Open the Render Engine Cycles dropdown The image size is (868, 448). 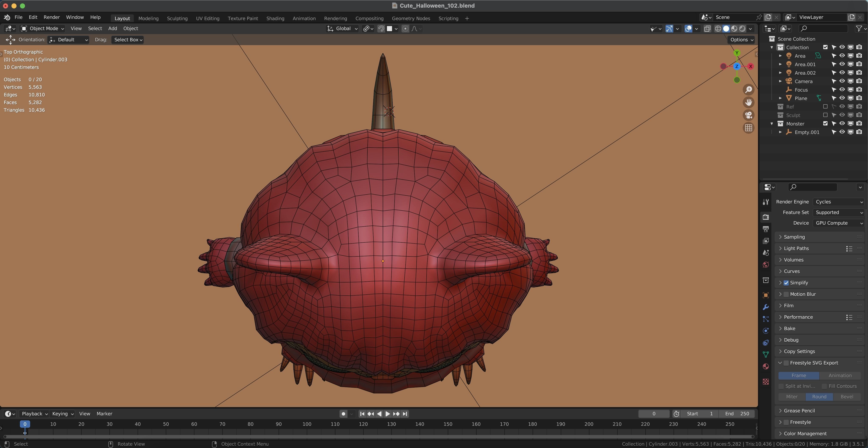pyautogui.click(x=839, y=202)
